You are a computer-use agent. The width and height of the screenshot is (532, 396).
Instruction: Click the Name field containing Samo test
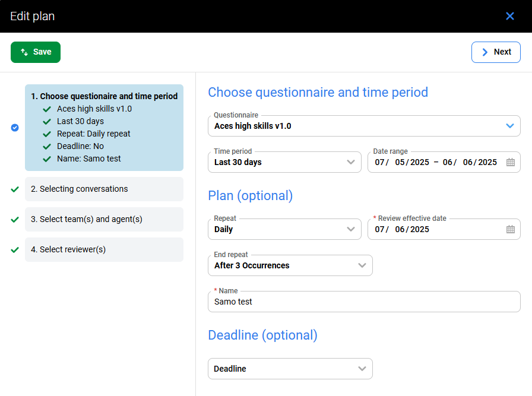tap(363, 302)
